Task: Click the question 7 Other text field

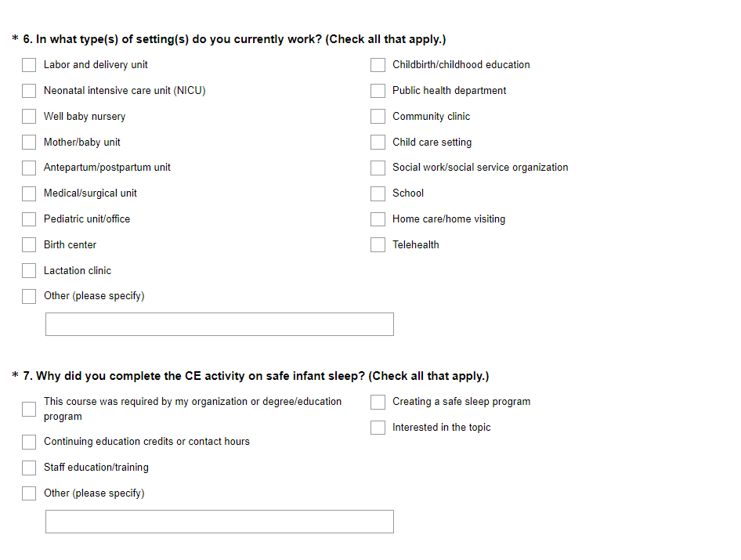Action: pos(219,522)
